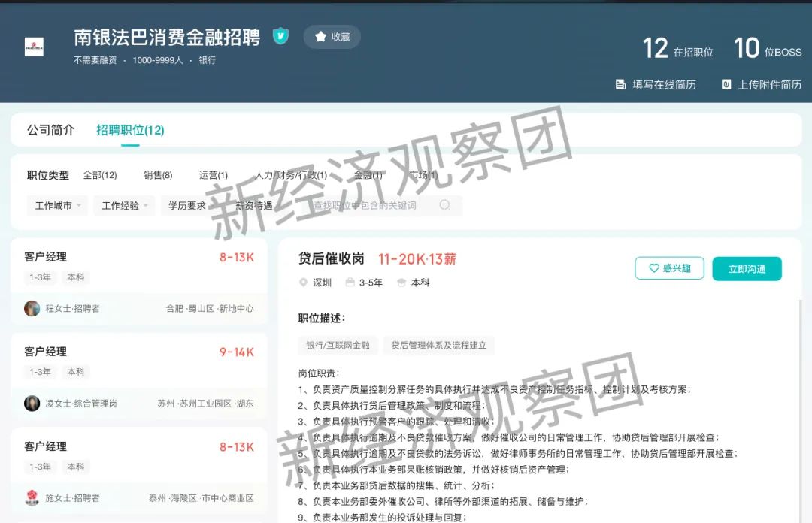Select the 招聘职位(12) tab

click(130, 130)
